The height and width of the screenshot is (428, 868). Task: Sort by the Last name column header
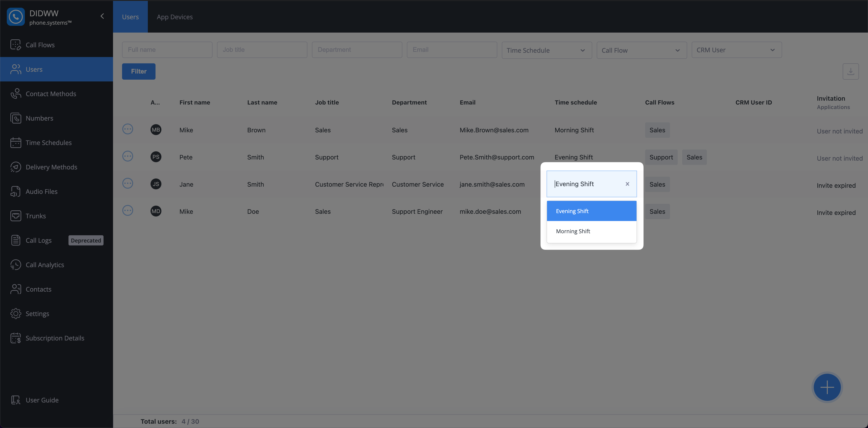tap(262, 102)
